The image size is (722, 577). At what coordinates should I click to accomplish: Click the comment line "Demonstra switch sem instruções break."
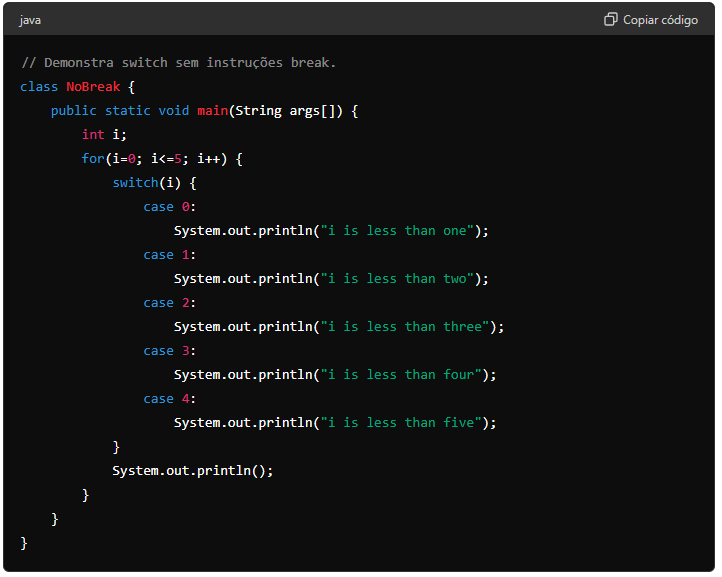(179, 63)
